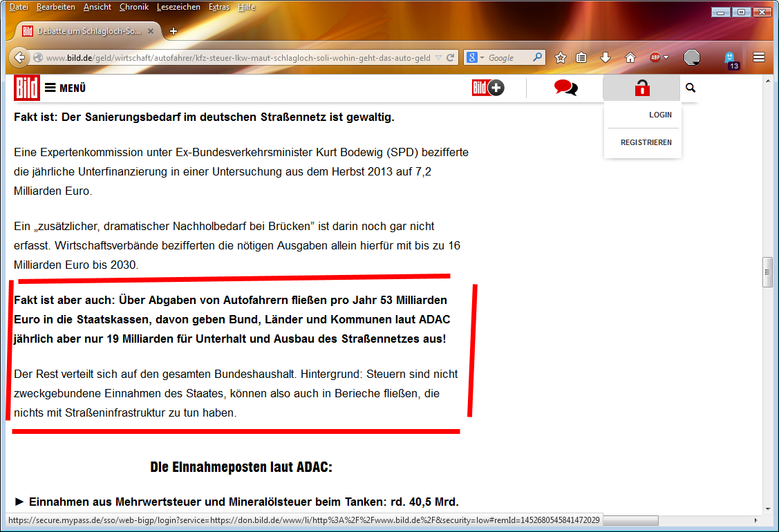The width and height of the screenshot is (779, 532).
Task: Bookmark this page with the star icon
Action: 561,58
